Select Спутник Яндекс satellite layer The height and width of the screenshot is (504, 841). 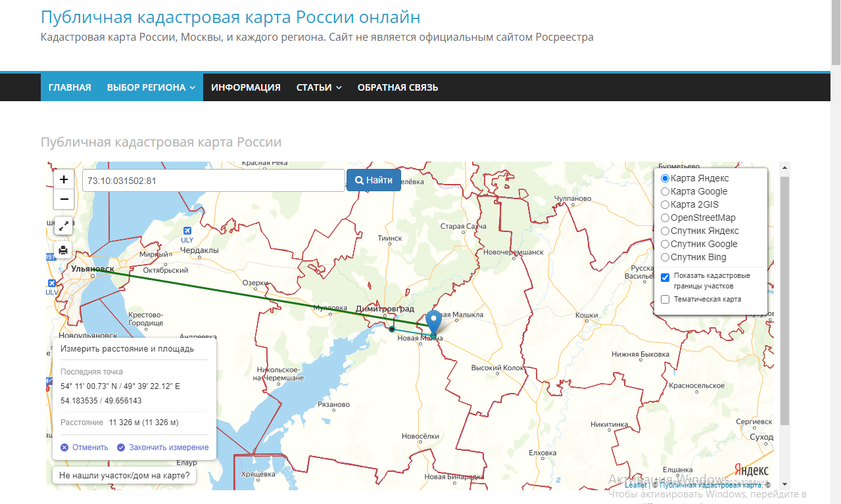click(x=665, y=231)
